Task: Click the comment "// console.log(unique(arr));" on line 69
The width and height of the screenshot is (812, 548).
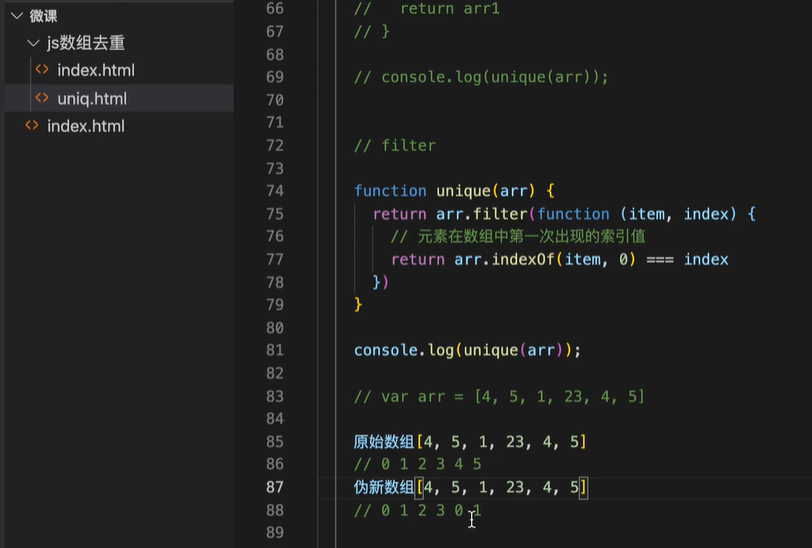Action: [x=481, y=77]
